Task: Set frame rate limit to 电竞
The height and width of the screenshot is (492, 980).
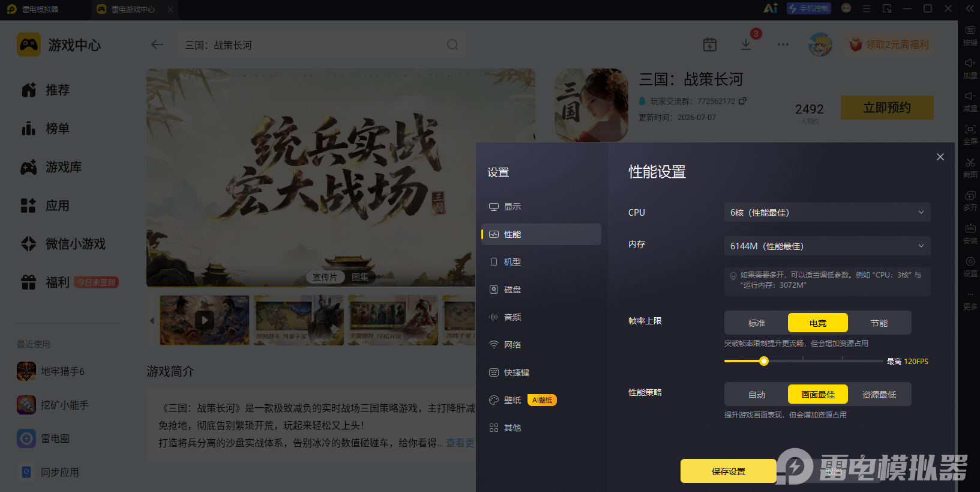Action: (818, 323)
